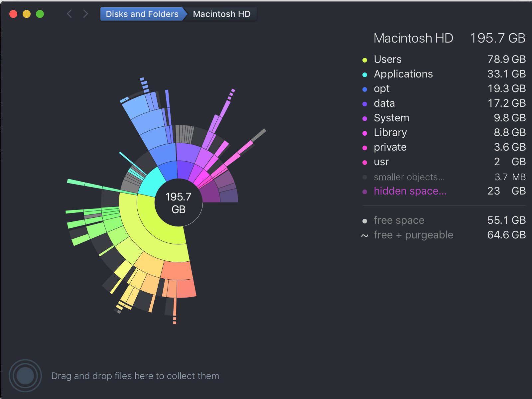Image resolution: width=532 pixels, height=399 pixels.
Task: Select the Library folder row
Action: pyautogui.click(x=444, y=132)
